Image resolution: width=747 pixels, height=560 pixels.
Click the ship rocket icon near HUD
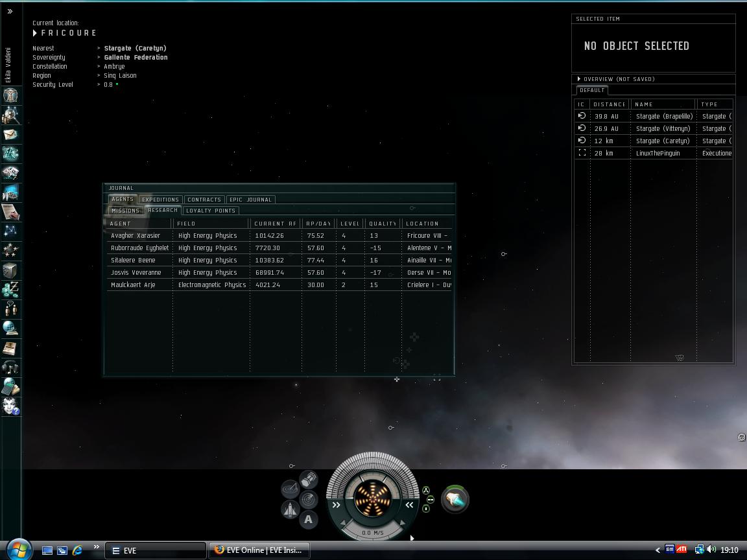(x=290, y=510)
